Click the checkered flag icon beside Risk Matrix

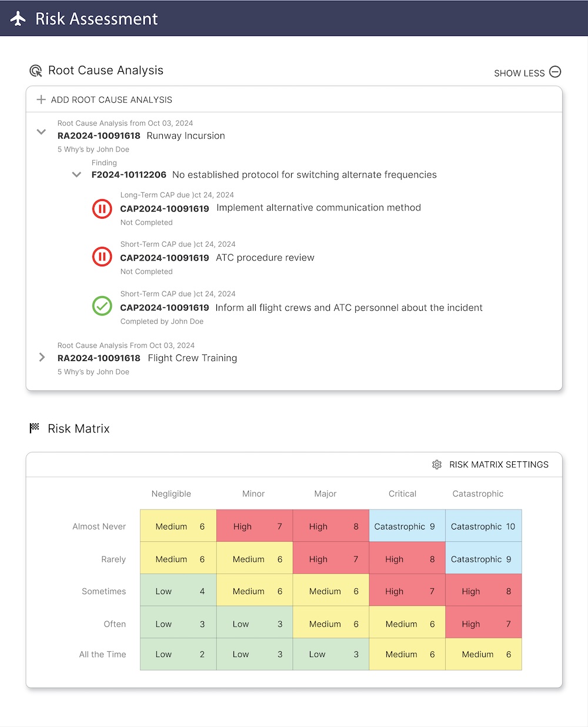[x=35, y=427]
